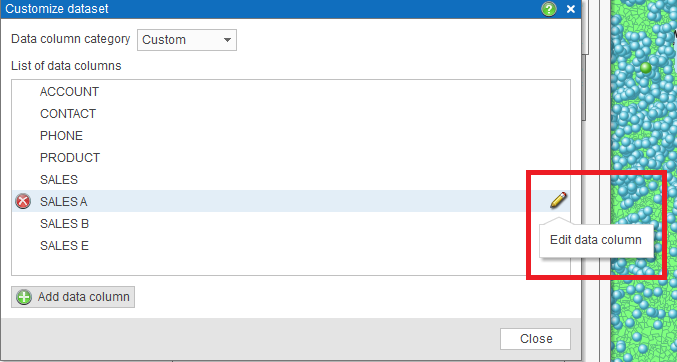
Task: Click the pencil Edit data column icon
Action: pyautogui.click(x=558, y=200)
